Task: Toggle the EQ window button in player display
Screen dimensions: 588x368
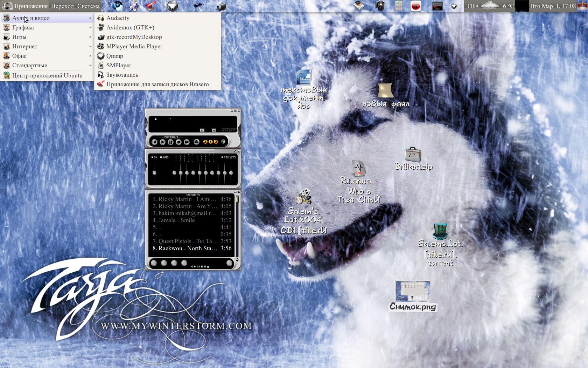Action: pos(225,130)
